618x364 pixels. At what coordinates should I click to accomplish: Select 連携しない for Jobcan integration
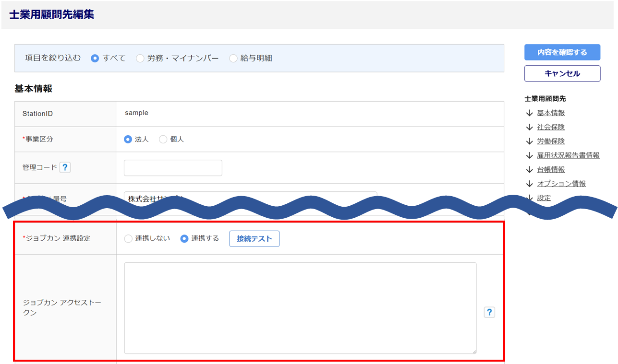click(128, 239)
